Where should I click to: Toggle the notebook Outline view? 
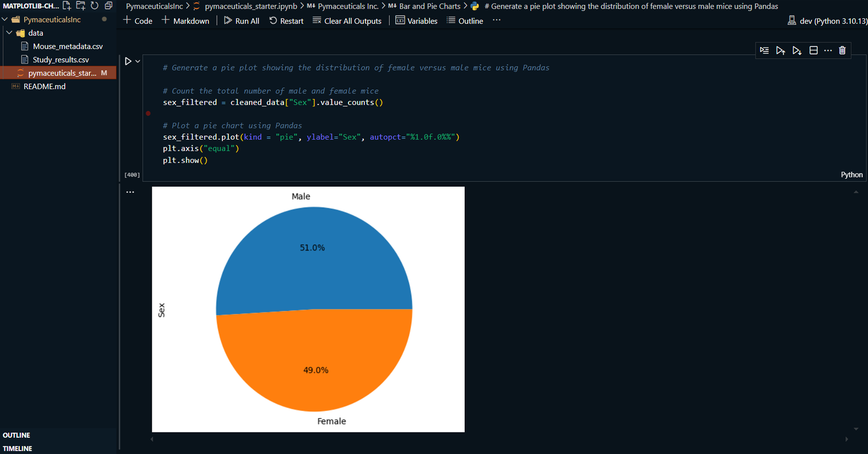point(465,21)
